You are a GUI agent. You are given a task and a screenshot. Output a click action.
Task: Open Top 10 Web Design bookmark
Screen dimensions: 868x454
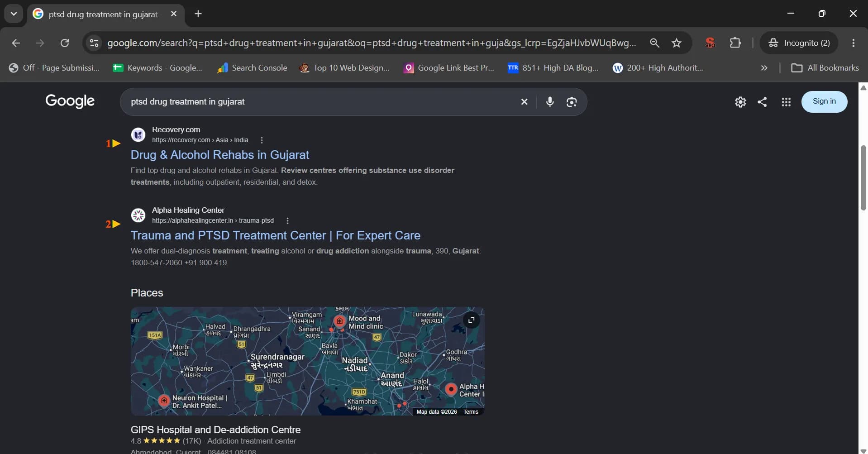tap(344, 68)
